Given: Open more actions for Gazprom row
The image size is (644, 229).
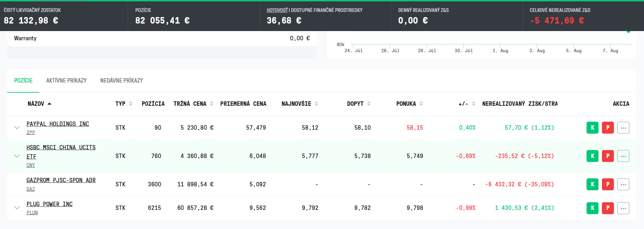Looking at the screenshot, I should tap(623, 184).
